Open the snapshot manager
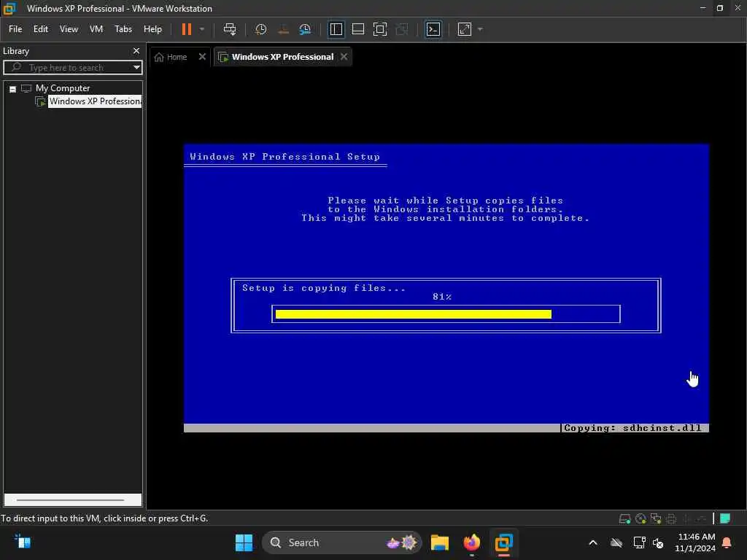747x560 pixels. (x=305, y=29)
